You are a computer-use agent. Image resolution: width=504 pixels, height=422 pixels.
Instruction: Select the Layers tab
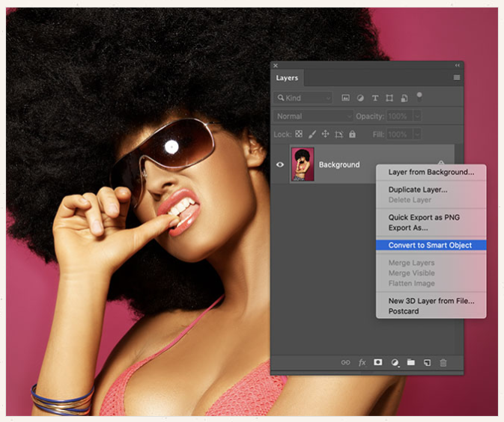pos(287,78)
